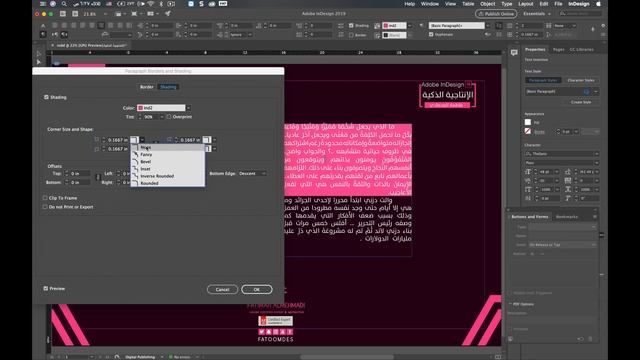The image size is (640, 360).
Task: Click the Character Styles button
Action: click(x=580, y=80)
